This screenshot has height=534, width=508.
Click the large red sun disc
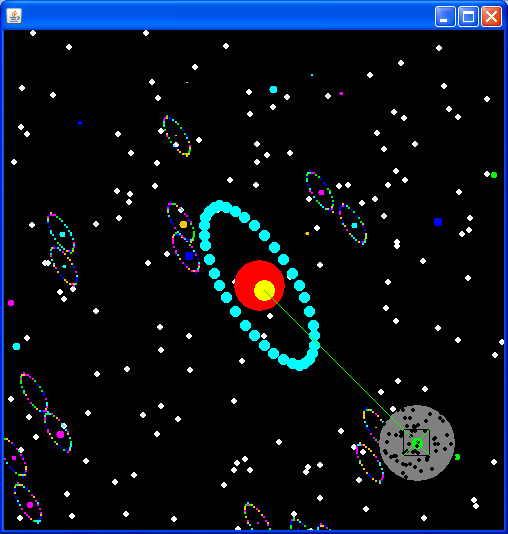click(259, 285)
